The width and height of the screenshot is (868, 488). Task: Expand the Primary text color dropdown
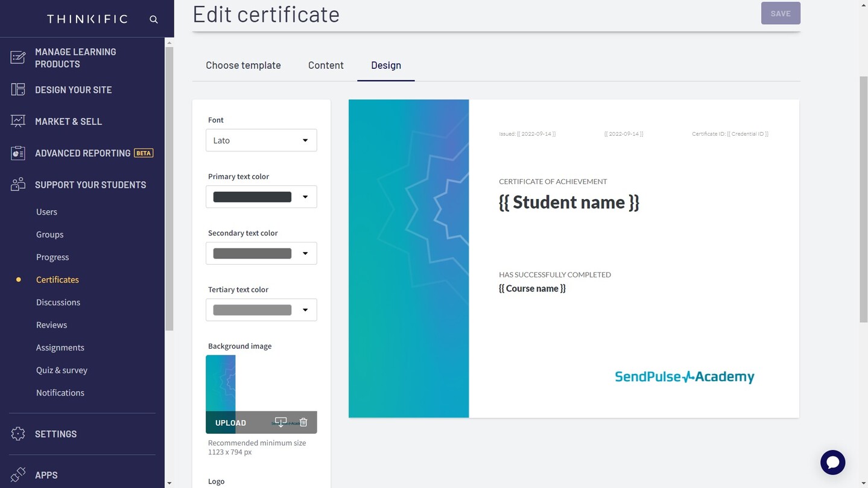pos(305,197)
